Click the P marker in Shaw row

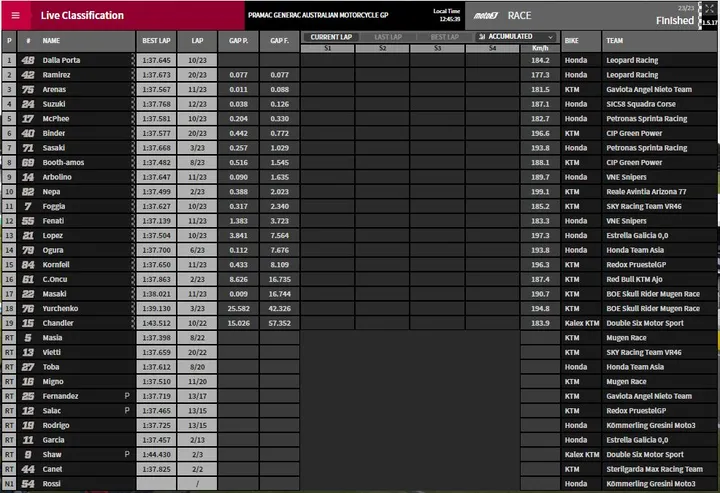pyautogui.click(x=127, y=454)
